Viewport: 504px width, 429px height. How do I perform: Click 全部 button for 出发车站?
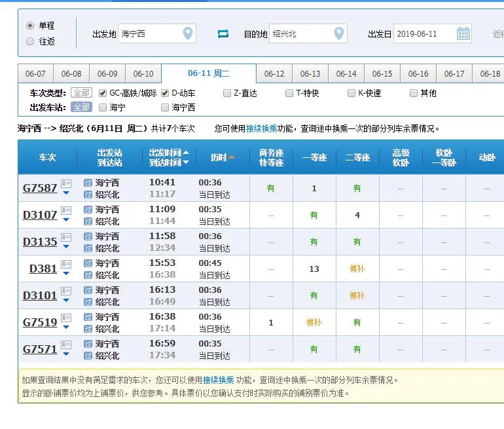81,107
